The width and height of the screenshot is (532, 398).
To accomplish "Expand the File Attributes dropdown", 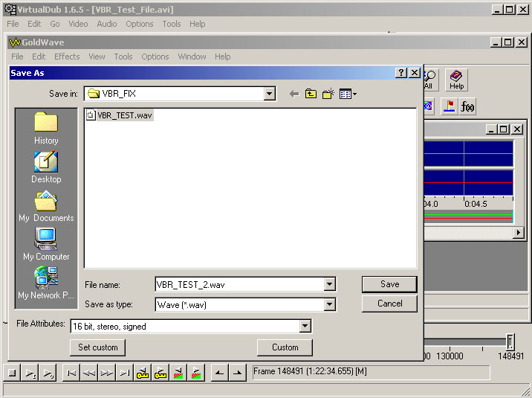I will tap(305, 326).
